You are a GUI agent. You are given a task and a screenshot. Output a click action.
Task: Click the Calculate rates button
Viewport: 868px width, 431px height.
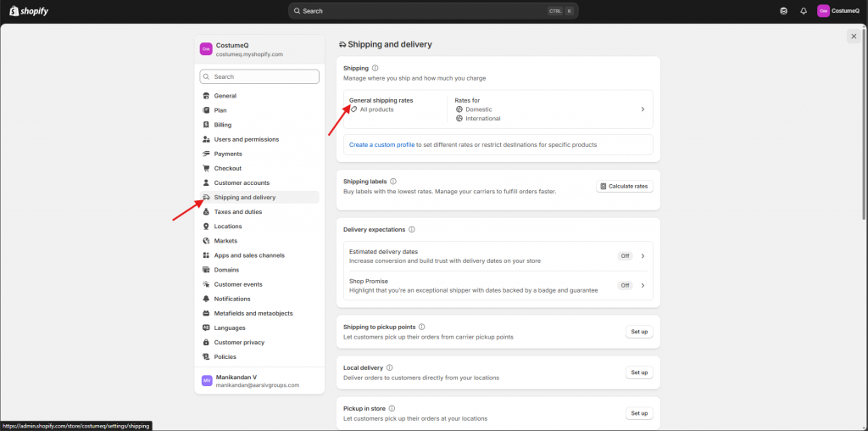pos(625,187)
